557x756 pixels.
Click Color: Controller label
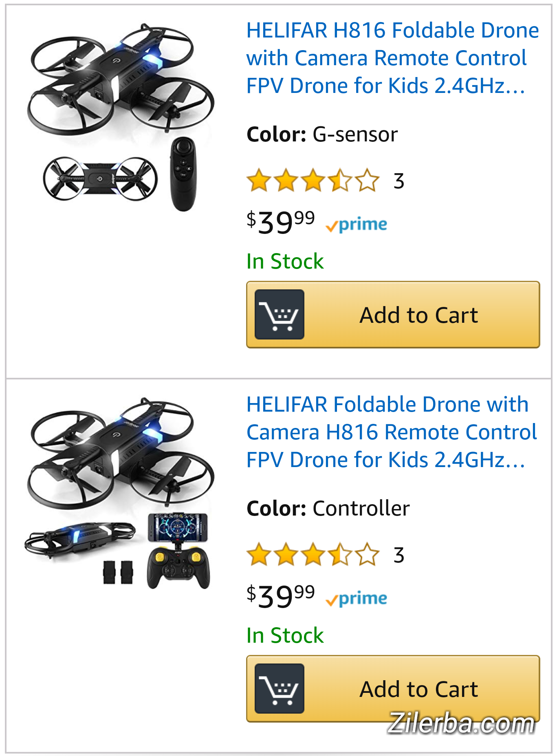pos(328,509)
